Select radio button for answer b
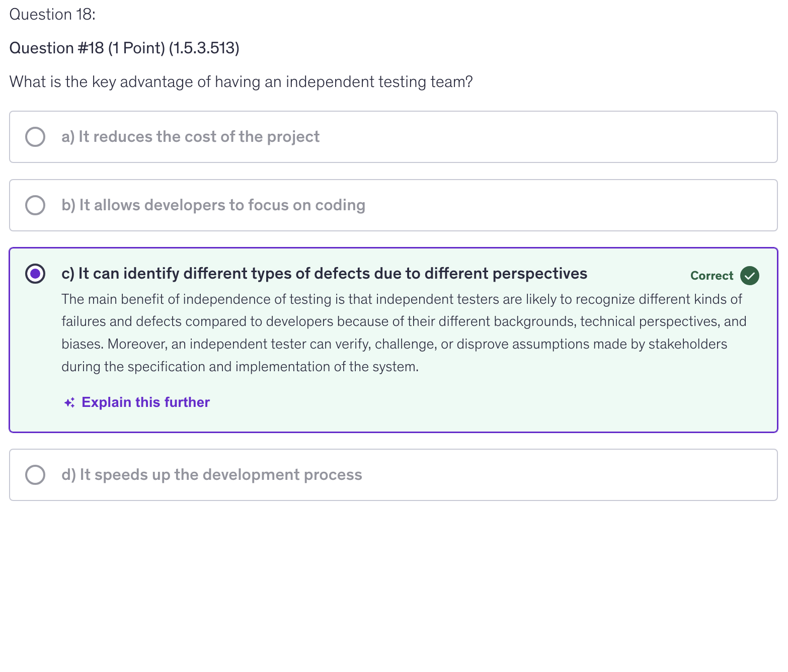The image size is (788, 672). [35, 205]
